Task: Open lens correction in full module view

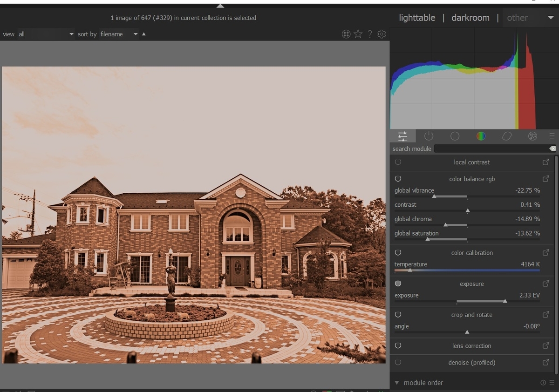Action: (545, 345)
